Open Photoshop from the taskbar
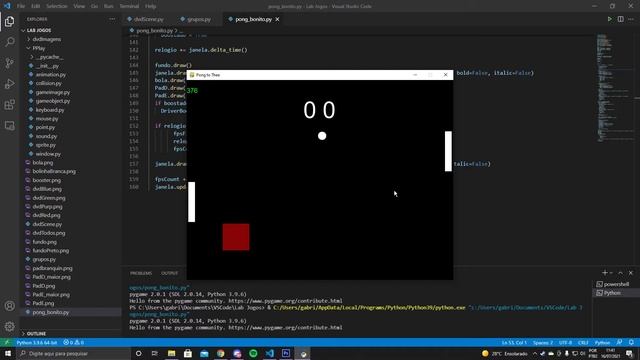 pyautogui.click(x=286, y=353)
